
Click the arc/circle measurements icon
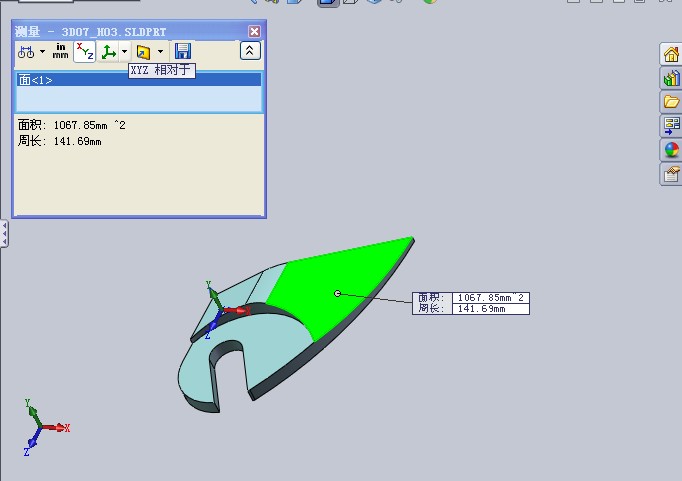26,51
